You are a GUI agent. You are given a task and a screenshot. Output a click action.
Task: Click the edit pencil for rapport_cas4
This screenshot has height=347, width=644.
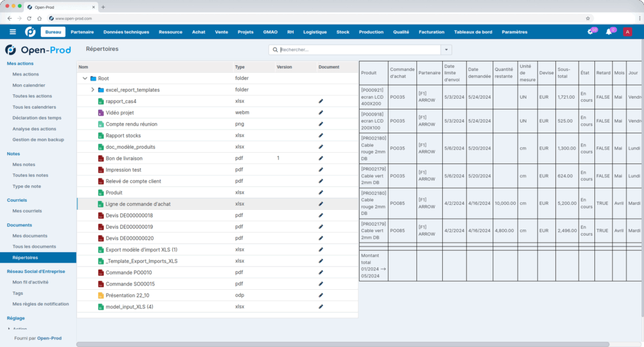point(321,101)
